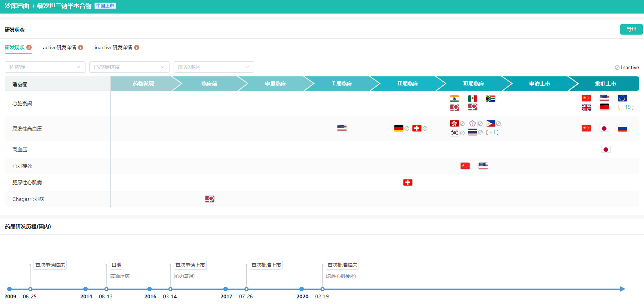Open the 适应症进度 dropdown filter

pyautogui.click(x=130, y=67)
